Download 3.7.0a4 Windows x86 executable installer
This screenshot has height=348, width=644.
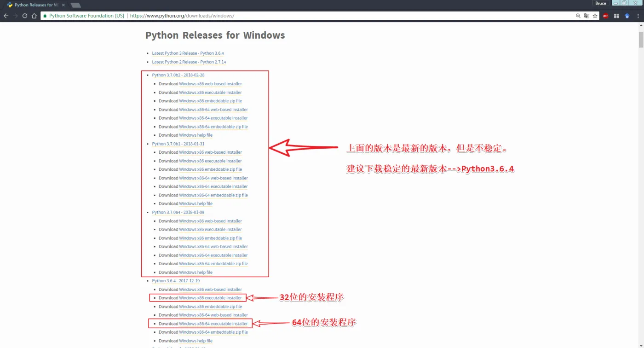[210, 229]
